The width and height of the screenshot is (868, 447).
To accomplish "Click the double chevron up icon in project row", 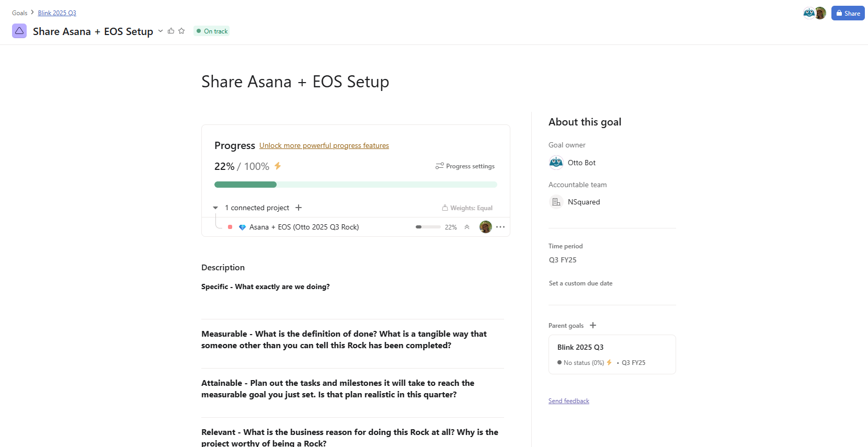I will (x=467, y=227).
